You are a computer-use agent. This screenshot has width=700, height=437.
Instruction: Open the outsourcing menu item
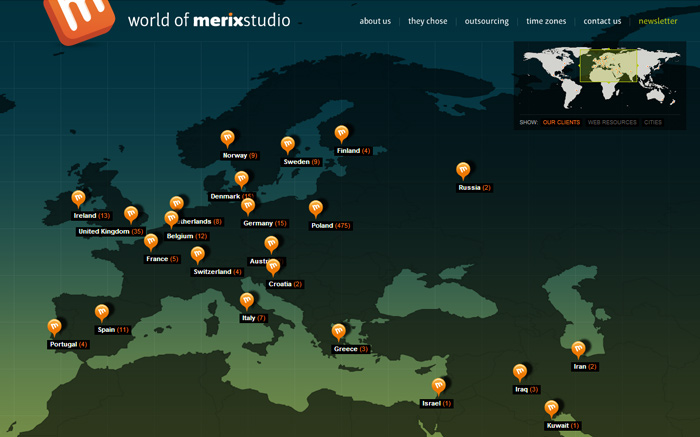(x=487, y=21)
